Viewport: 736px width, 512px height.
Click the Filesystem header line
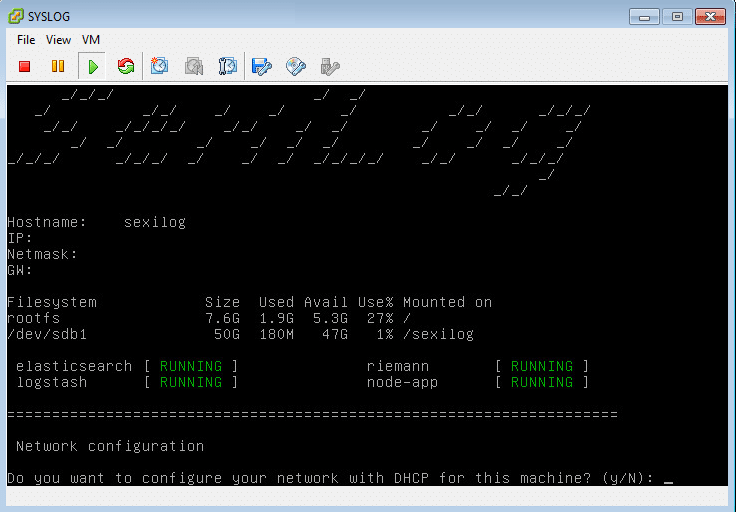coord(249,302)
